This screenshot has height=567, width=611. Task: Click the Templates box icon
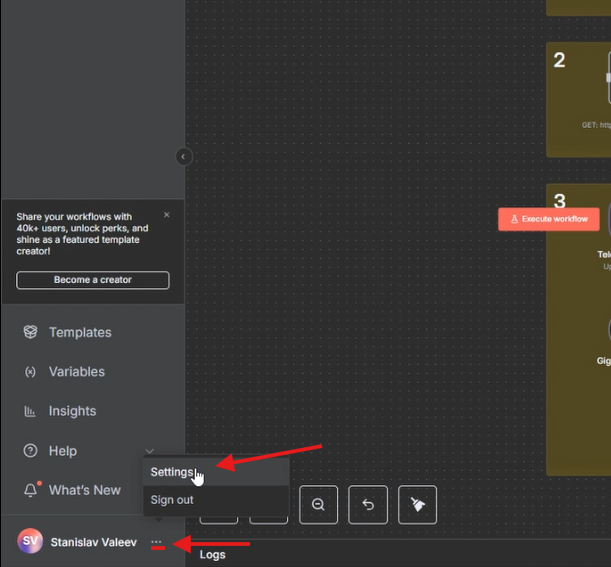[30, 332]
